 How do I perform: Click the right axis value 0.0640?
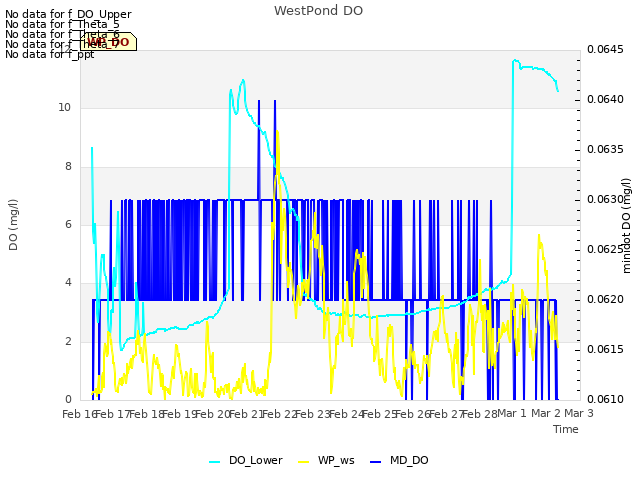tap(605, 100)
